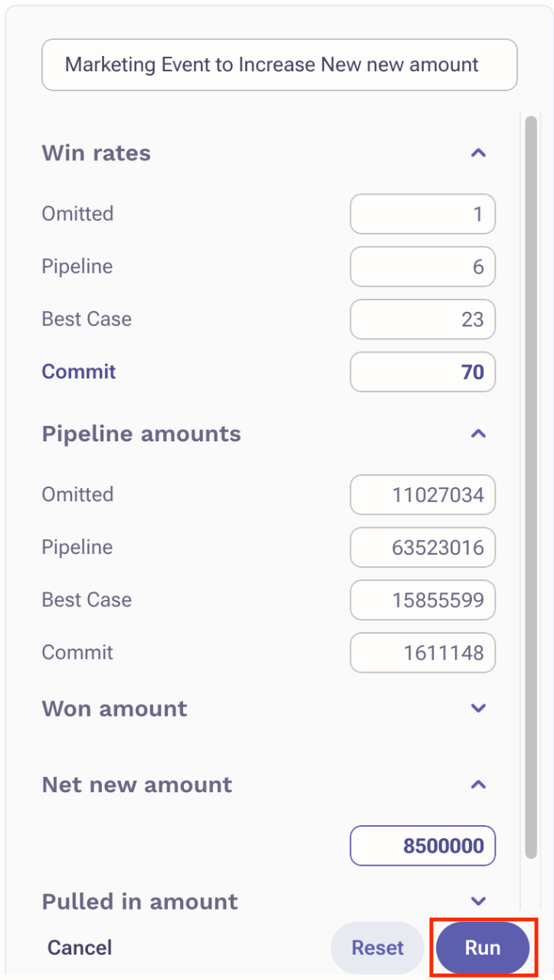Image resolution: width=554 pixels, height=980 pixels.
Task: Select the Commit win rate field showing 70
Action: (x=422, y=372)
